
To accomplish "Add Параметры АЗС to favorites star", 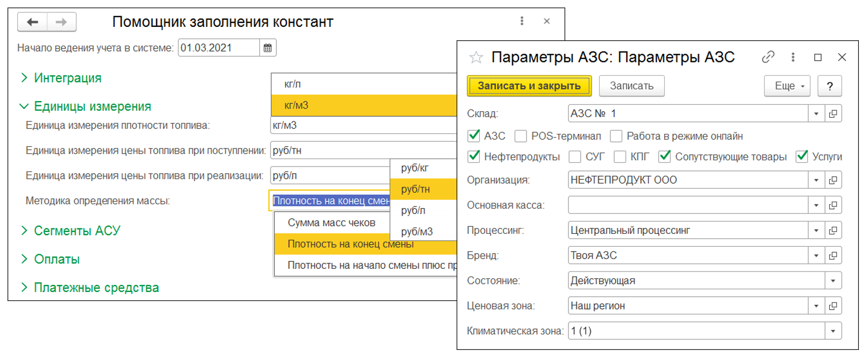I will (x=476, y=58).
